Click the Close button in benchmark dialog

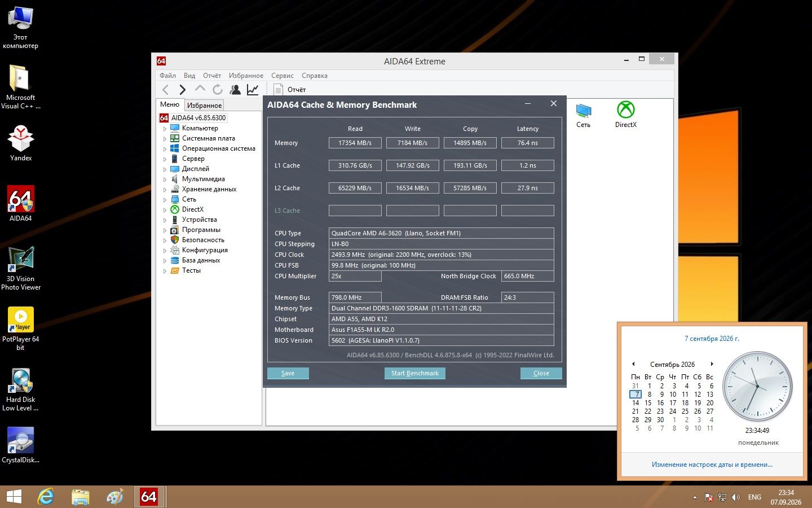point(541,373)
